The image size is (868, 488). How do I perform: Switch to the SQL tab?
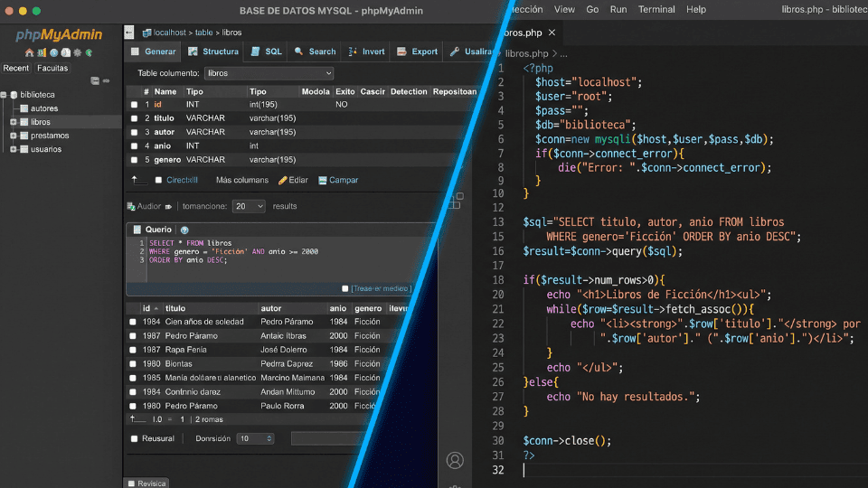[267, 52]
